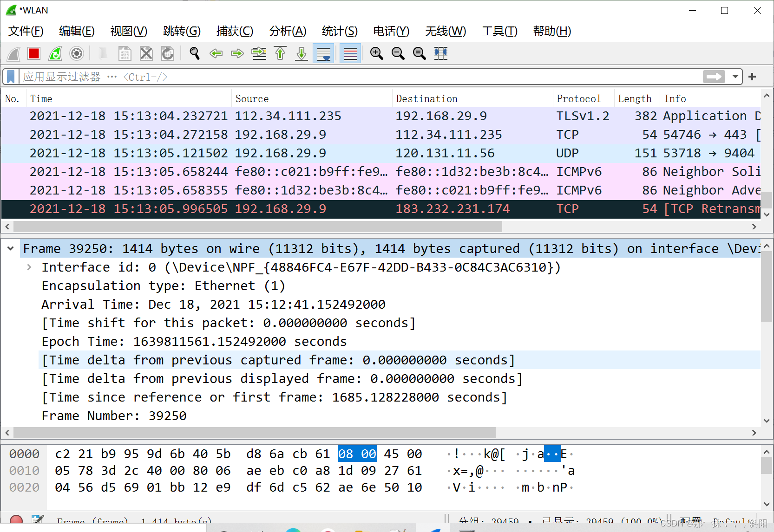Open expert information red circle in status bar
Screen dimensions: 774x532
click(x=16, y=519)
